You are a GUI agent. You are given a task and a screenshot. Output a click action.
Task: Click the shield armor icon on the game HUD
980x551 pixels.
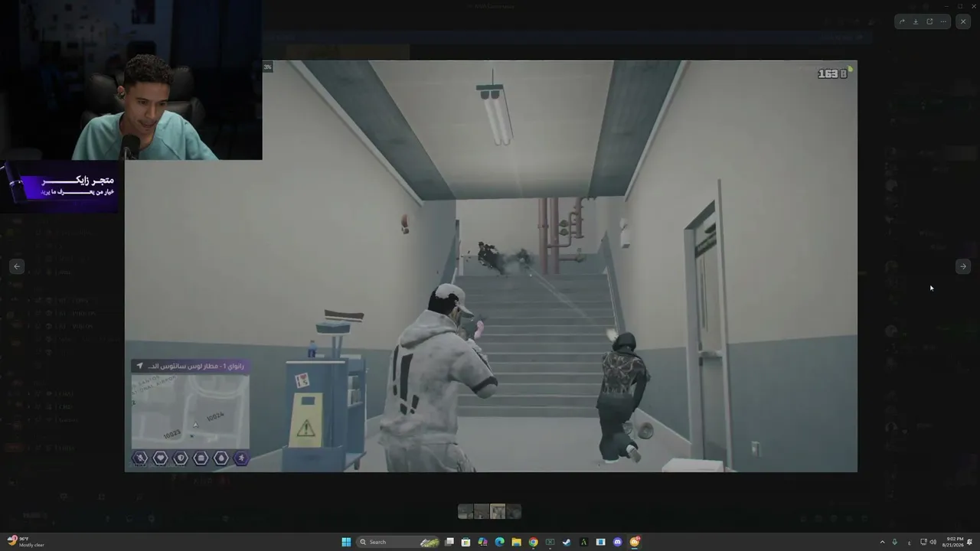pyautogui.click(x=181, y=458)
